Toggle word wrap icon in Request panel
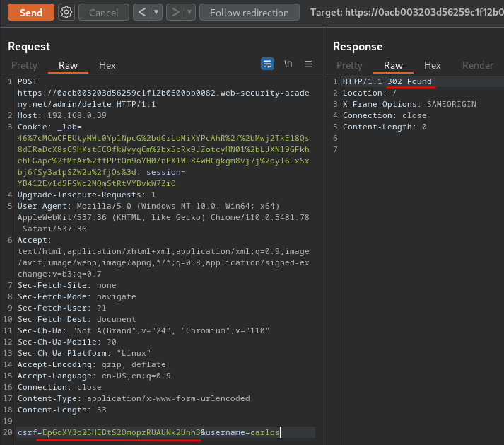 coord(267,64)
